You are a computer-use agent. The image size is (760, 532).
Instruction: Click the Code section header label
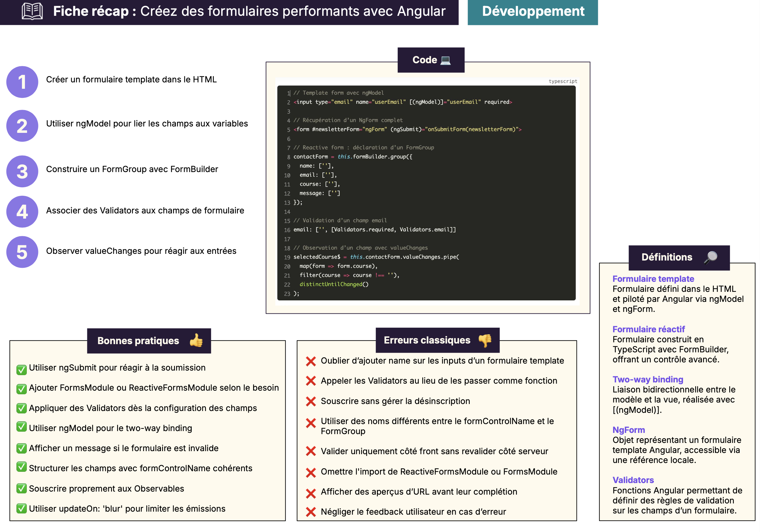(424, 60)
